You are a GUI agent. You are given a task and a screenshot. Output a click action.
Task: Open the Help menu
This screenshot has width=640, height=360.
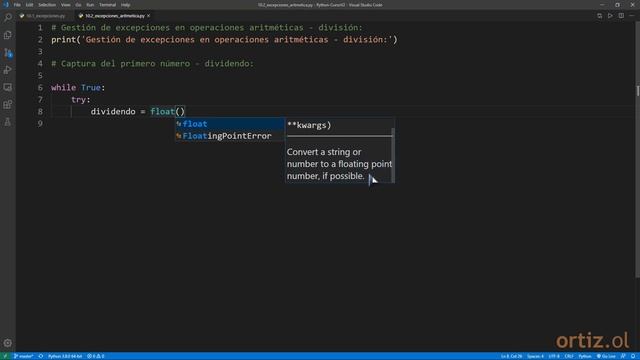[x=125, y=5]
